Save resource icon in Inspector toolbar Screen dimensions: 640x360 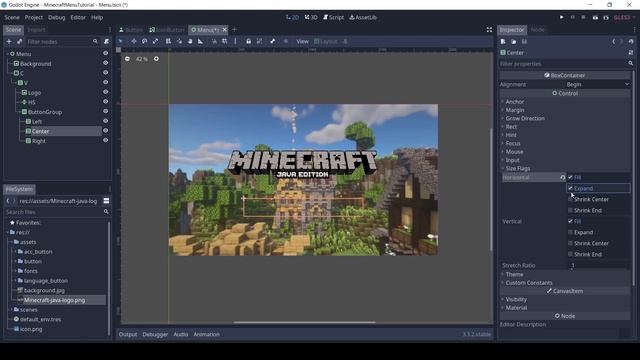pos(524,41)
